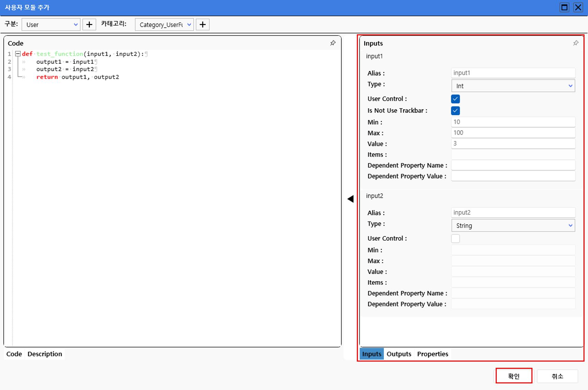The image size is (588, 390).
Task: Pin the Inputs panel
Action: click(x=576, y=43)
